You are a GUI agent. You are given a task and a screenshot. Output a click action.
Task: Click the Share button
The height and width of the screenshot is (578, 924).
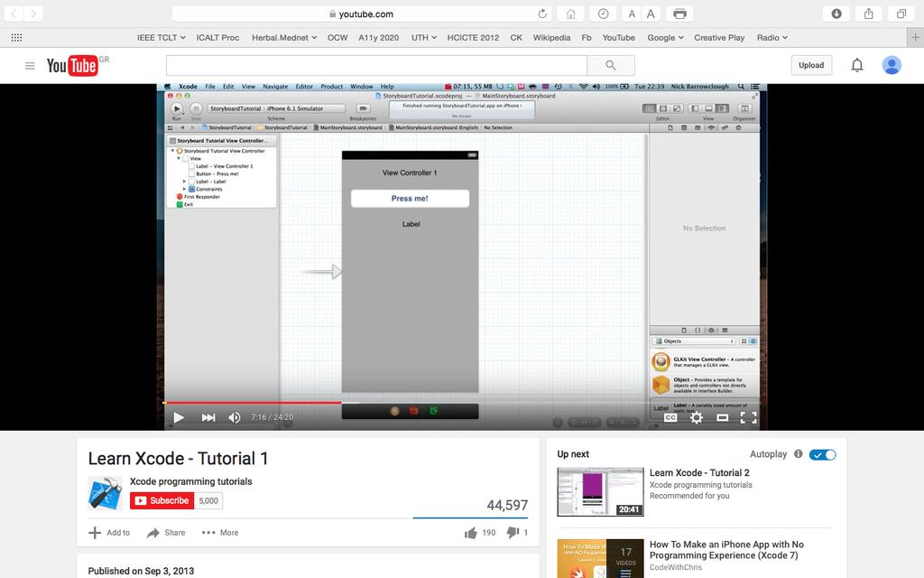[166, 533]
